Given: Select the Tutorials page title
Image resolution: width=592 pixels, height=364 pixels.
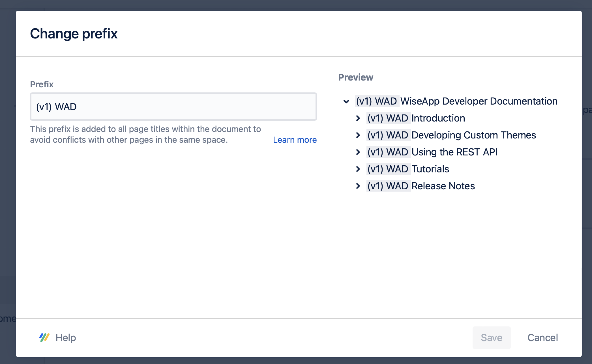Looking at the screenshot, I should pos(430,169).
